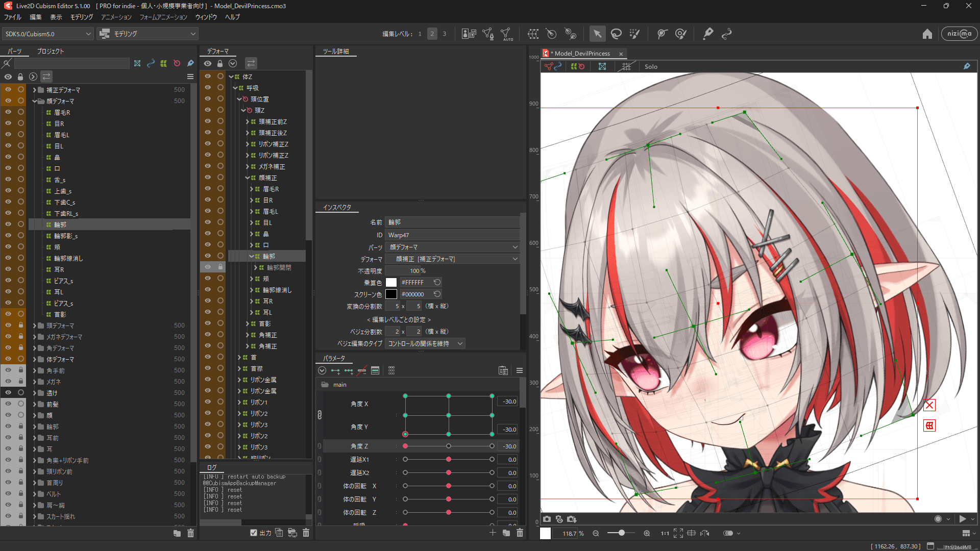Toggle grid display in view area
The width and height of the screenshot is (980, 551).
click(x=626, y=66)
